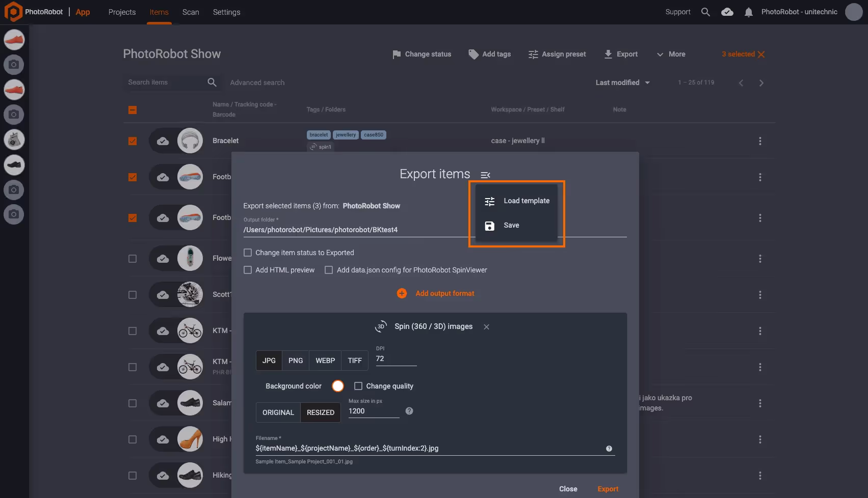Toggle the select-all header checkbox
868x498 pixels.
pyautogui.click(x=133, y=110)
